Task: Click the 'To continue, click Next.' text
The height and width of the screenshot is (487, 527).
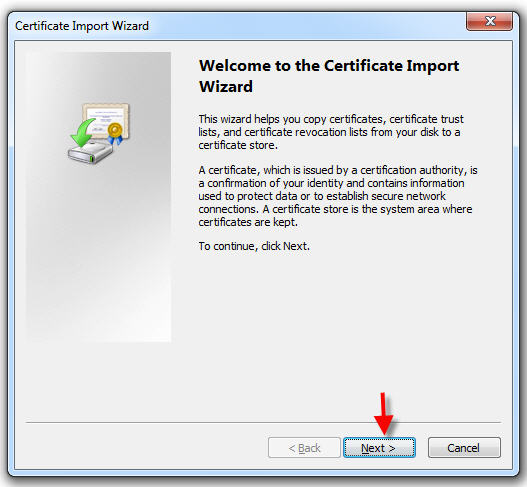Action: [254, 246]
